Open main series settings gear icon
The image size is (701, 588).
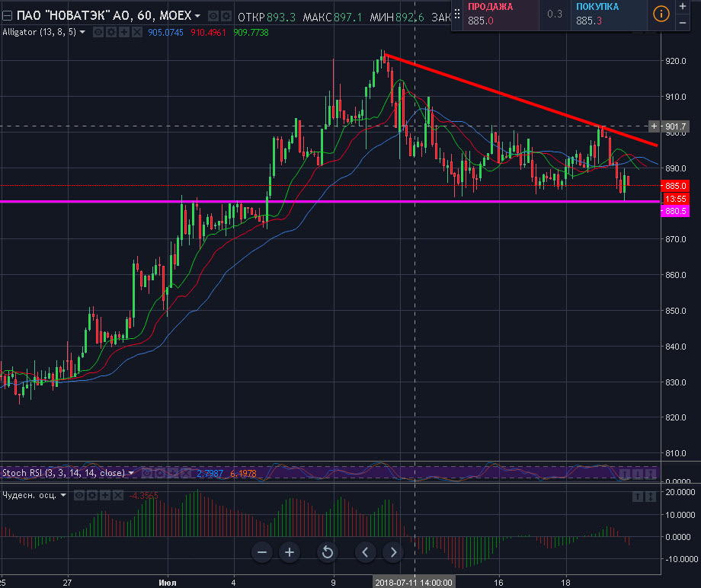226,17
